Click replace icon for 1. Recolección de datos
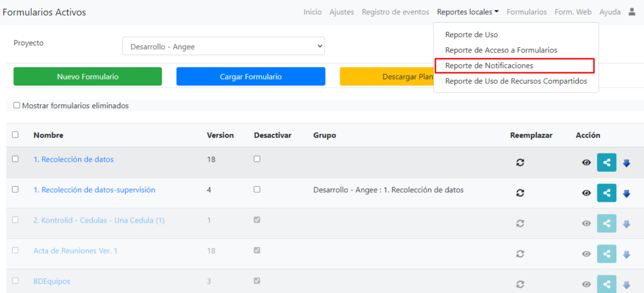This screenshot has height=293, width=644. [x=520, y=162]
